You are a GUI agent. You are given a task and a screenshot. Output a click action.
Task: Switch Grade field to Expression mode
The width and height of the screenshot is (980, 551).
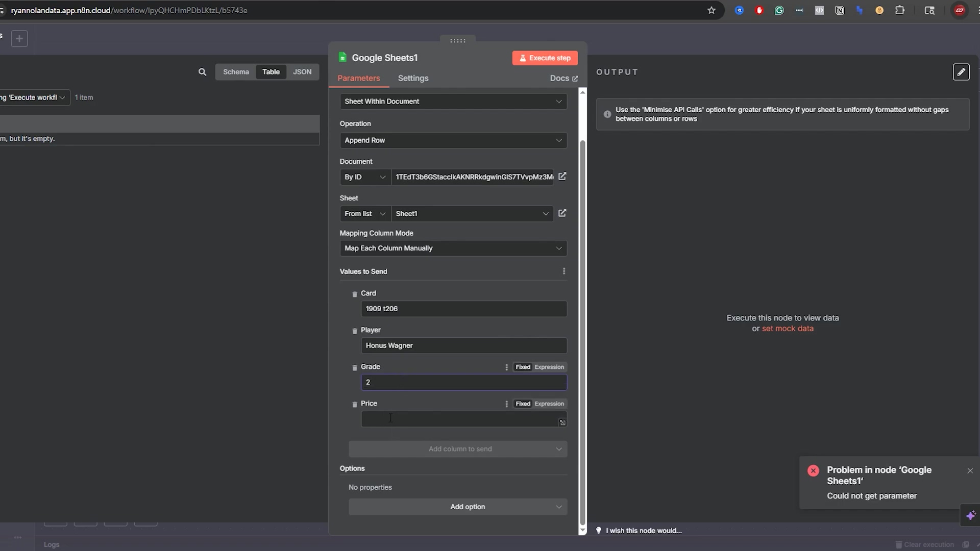549,367
